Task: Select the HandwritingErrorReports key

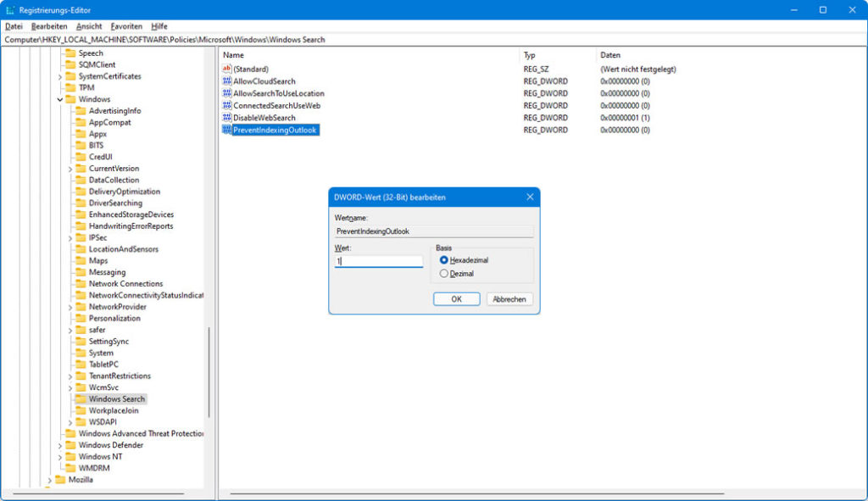Action: 131,225
